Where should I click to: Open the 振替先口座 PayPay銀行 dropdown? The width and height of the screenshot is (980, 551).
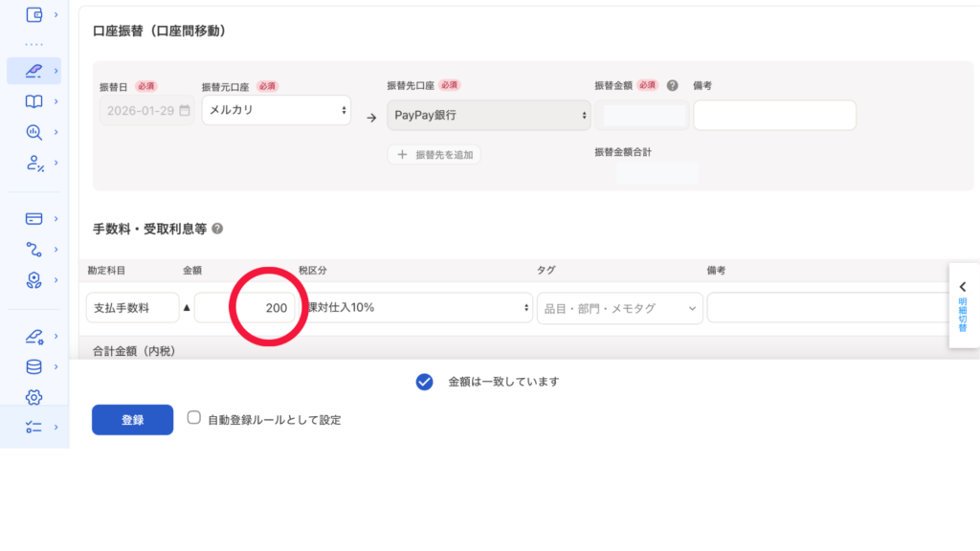click(x=488, y=116)
